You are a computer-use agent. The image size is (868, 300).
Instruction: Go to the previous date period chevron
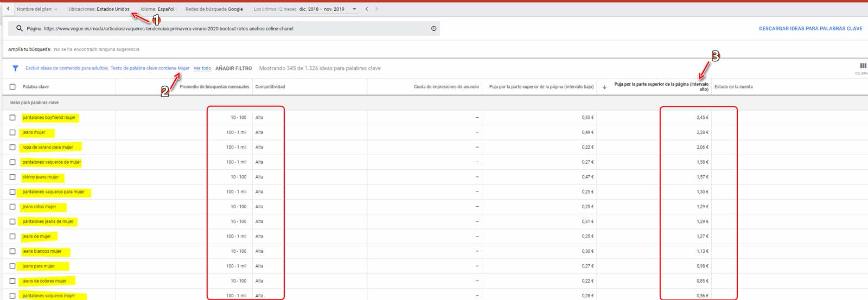pos(367,9)
